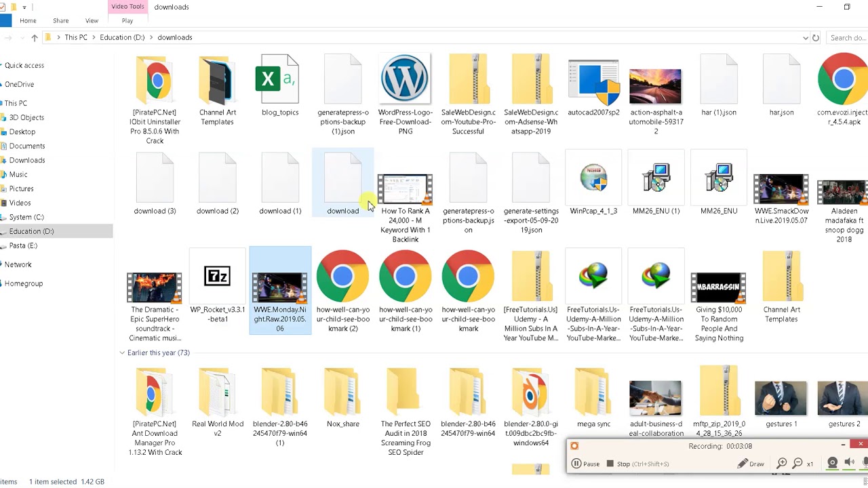Navigate to This PC in breadcrumb
This screenshot has height=488, width=868.
(x=76, y=38)
